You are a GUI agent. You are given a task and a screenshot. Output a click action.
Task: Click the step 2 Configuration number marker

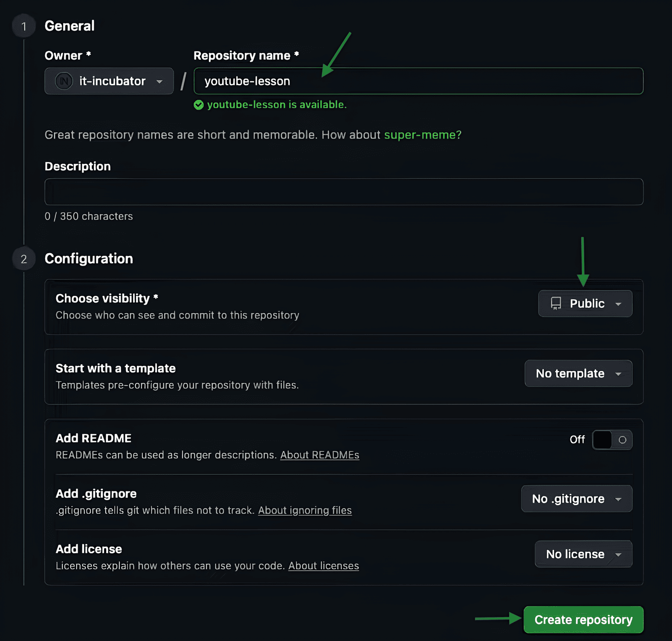pyautogui.click(x=24, y=259)
